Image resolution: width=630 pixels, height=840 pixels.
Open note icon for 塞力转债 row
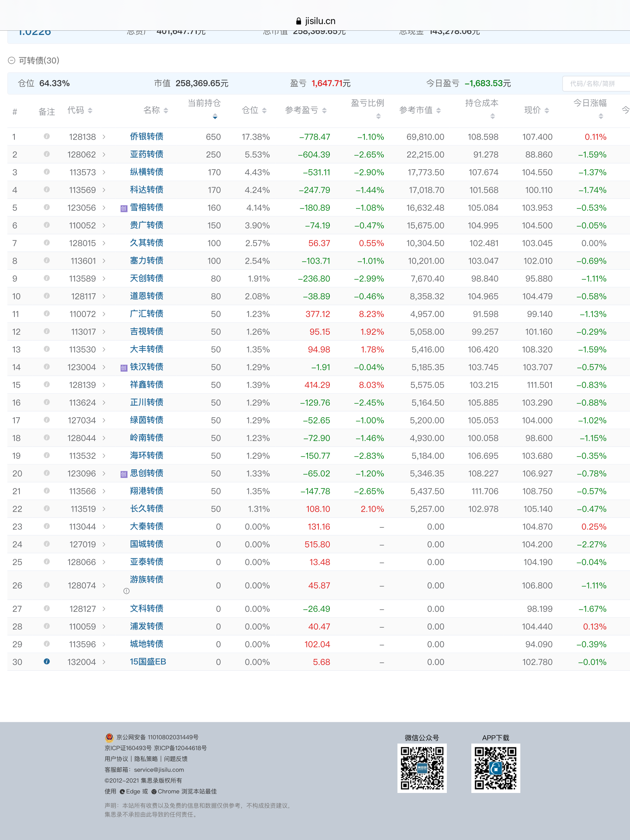tap(47, 260)
